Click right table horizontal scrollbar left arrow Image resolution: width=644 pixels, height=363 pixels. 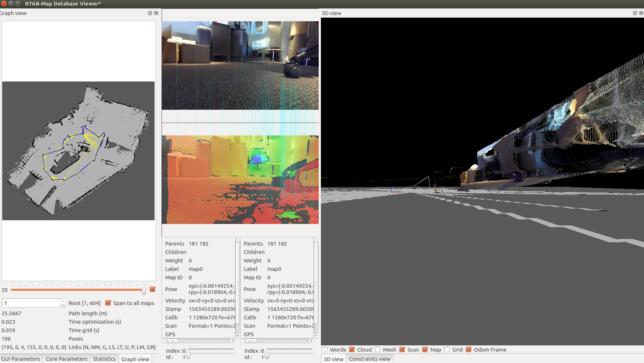coord(242,341)
